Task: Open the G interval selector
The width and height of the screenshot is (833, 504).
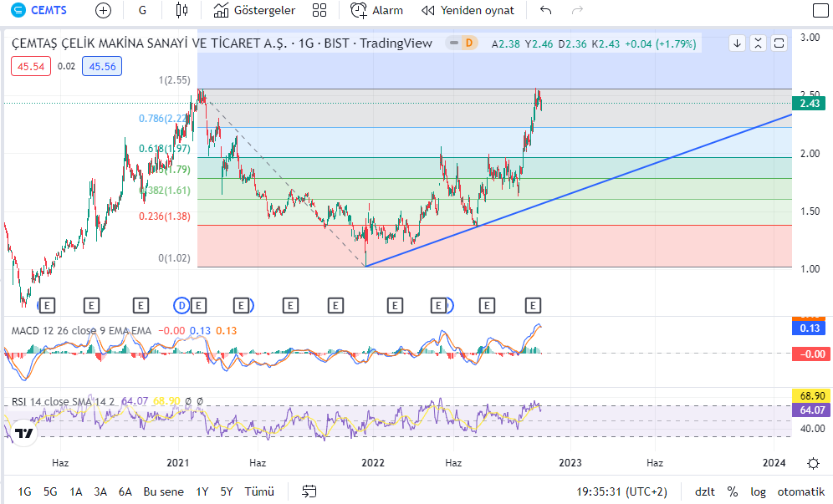Action: 142,10
